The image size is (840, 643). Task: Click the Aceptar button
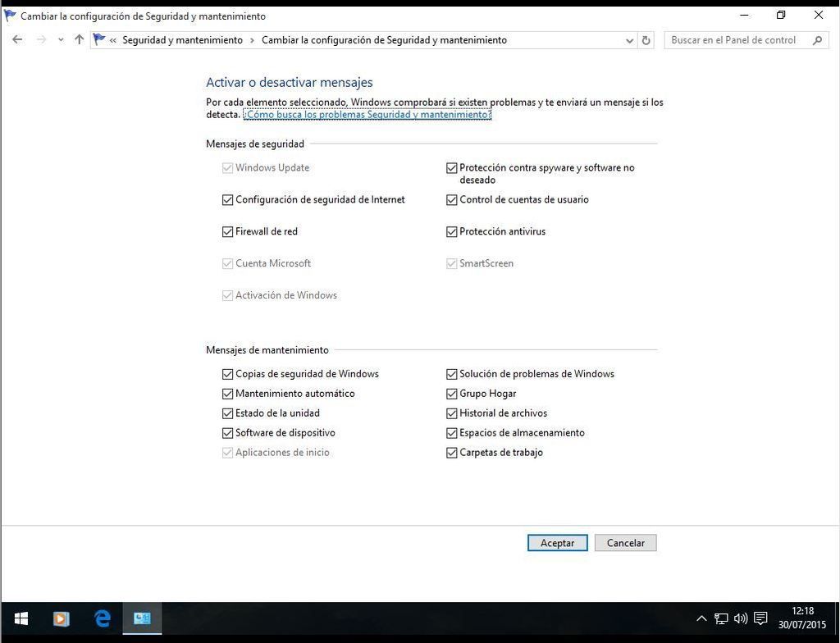point(557,543)
